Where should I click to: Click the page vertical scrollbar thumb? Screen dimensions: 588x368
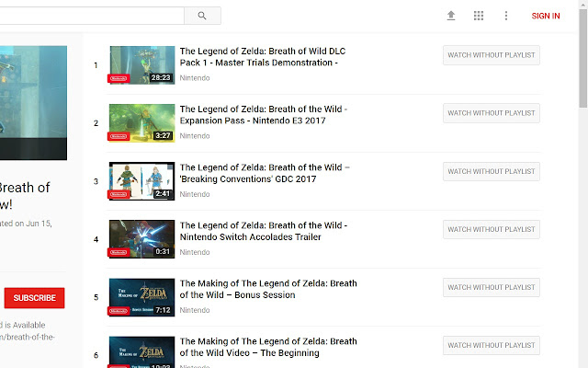[583, 58]
